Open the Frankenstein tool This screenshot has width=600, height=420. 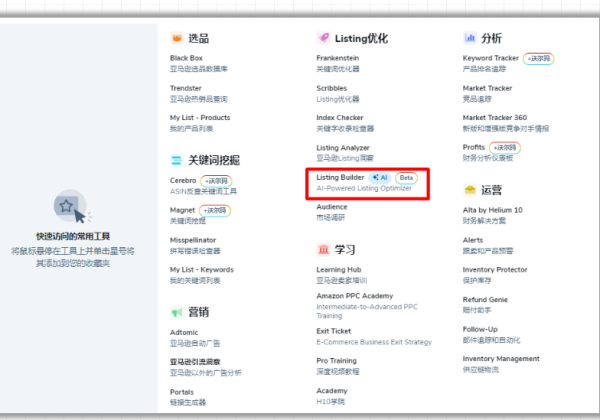click(338, 58)
